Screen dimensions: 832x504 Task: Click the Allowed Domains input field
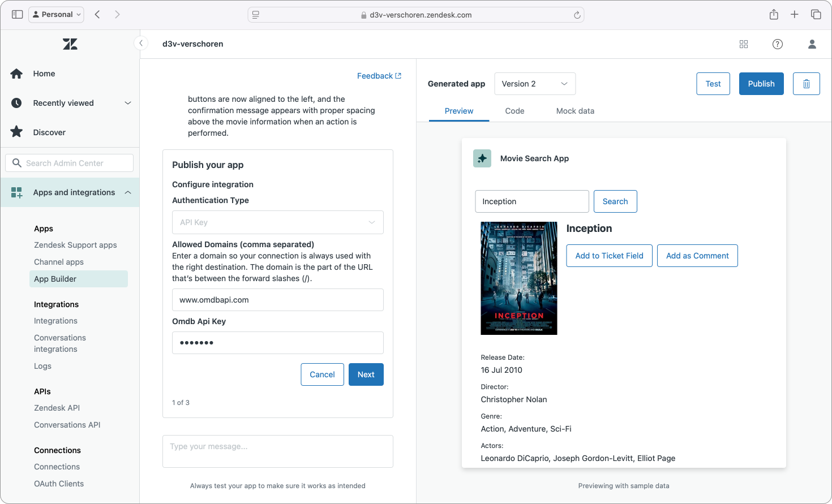278,300
